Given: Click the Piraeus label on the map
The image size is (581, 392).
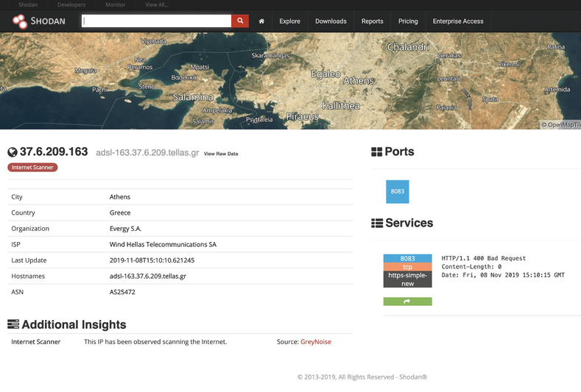Looking at the screenshot, I should coord(302,117).
